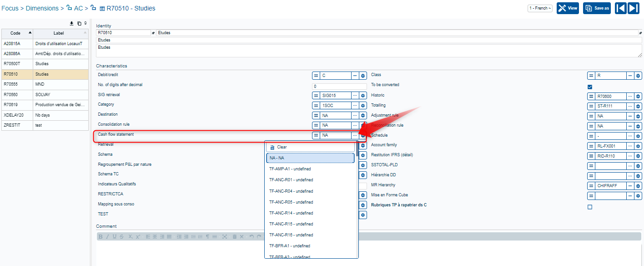Click the Italic icon in the Comment toolbar
This screenshot has width=644, height=266.
click(107, 237)
